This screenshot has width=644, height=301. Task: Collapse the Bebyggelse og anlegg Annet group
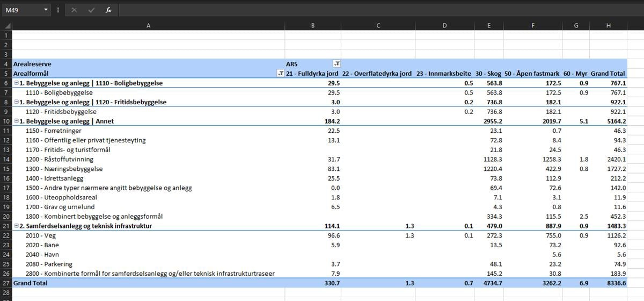16,121
